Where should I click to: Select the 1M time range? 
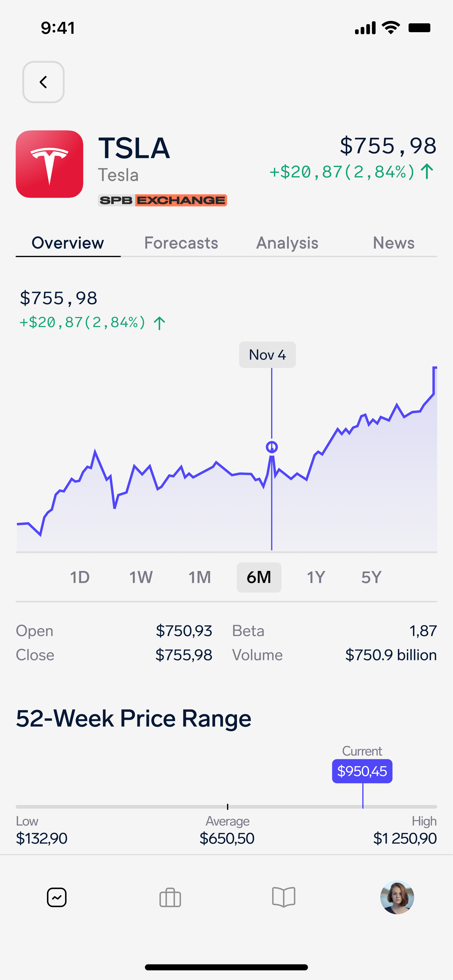click(199, 577)
